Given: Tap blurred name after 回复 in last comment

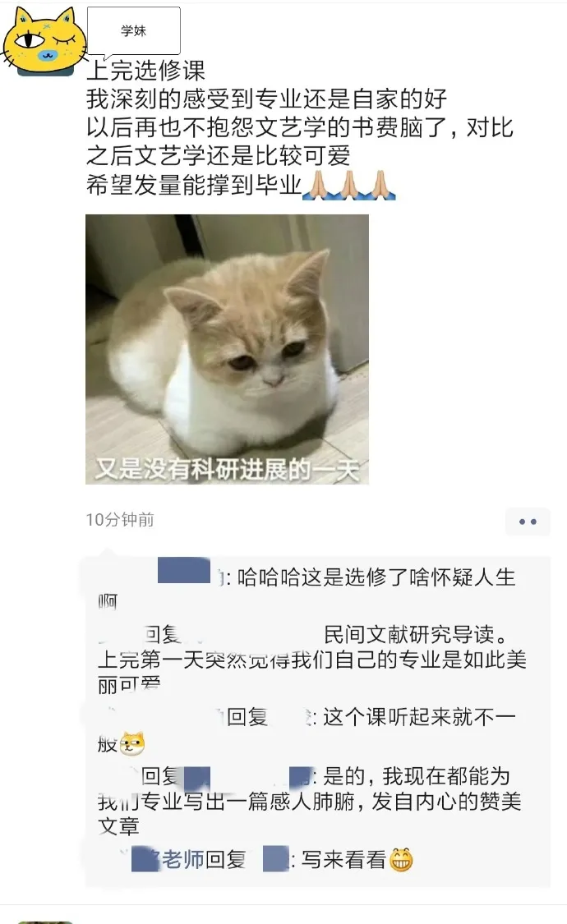Looking at the screenshot, I should point(276,859).
